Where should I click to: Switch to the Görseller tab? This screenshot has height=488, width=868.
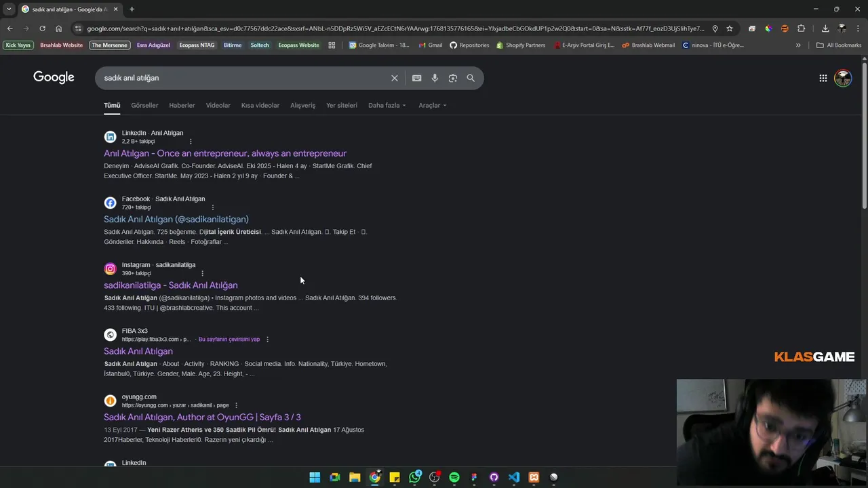coord(144,105)
